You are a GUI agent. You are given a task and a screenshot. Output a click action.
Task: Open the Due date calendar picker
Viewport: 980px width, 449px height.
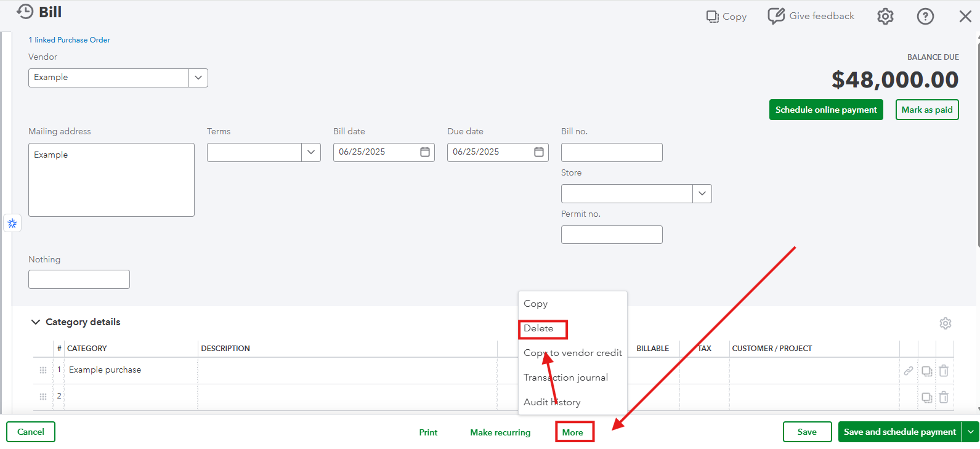click(539, 152)
